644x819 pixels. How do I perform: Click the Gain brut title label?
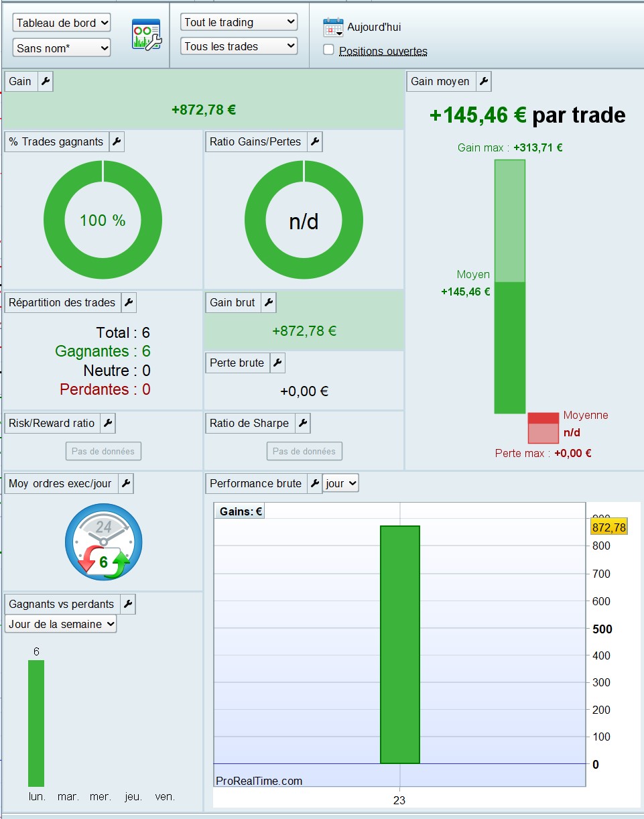pyautogui.click(x=233, y=302)
